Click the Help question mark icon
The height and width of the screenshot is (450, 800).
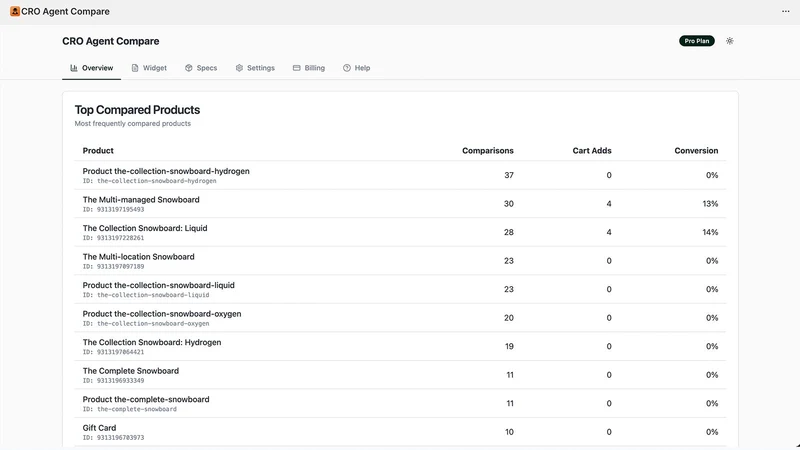tap(347, 68)
